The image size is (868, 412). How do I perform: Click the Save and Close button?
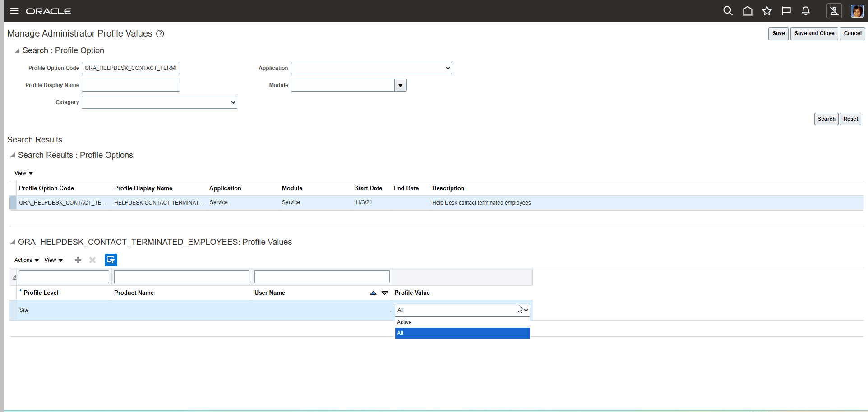pyautogui.click(x=813, y=33)
